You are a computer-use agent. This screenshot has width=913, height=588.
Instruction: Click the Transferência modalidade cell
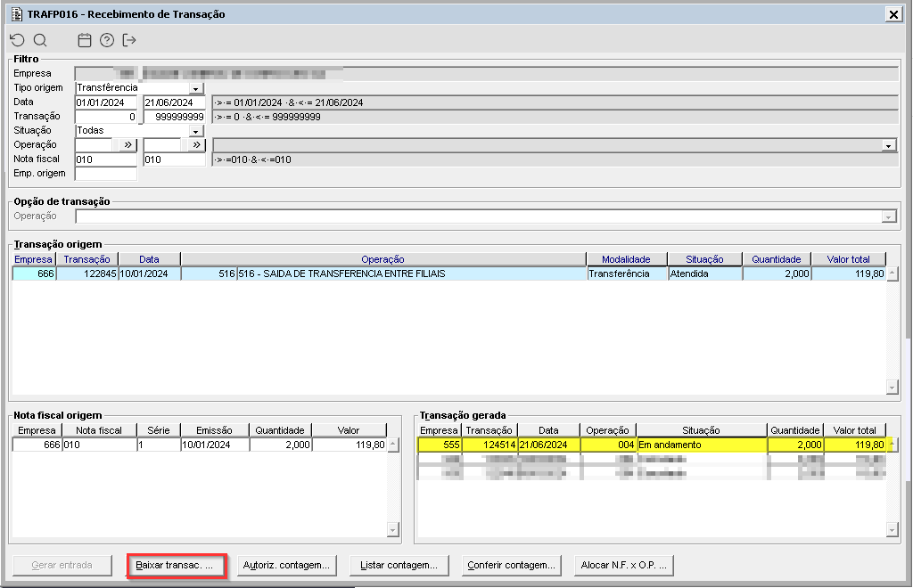click(x=627, y=274)
